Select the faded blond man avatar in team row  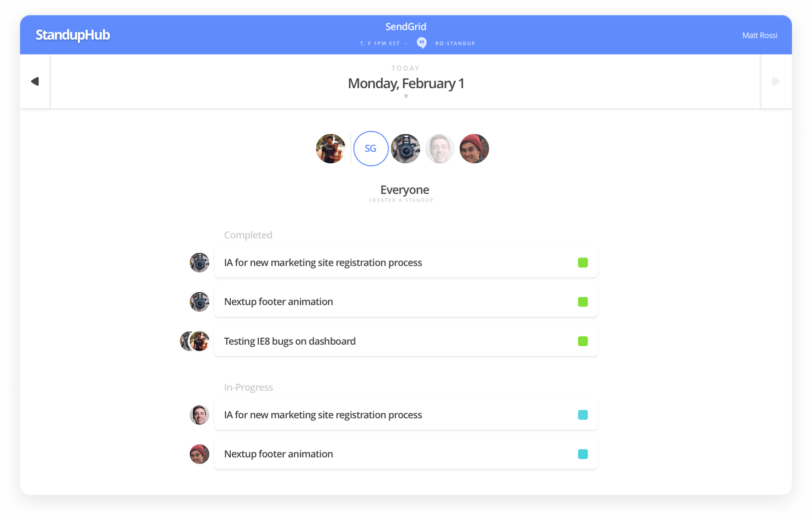click(440, 149)
